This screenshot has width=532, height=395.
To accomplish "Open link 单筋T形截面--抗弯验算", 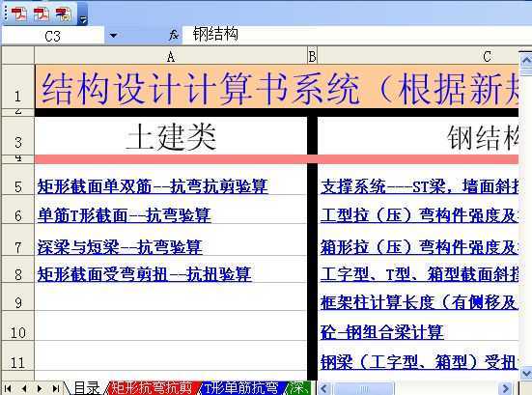I will coord(125,215).
